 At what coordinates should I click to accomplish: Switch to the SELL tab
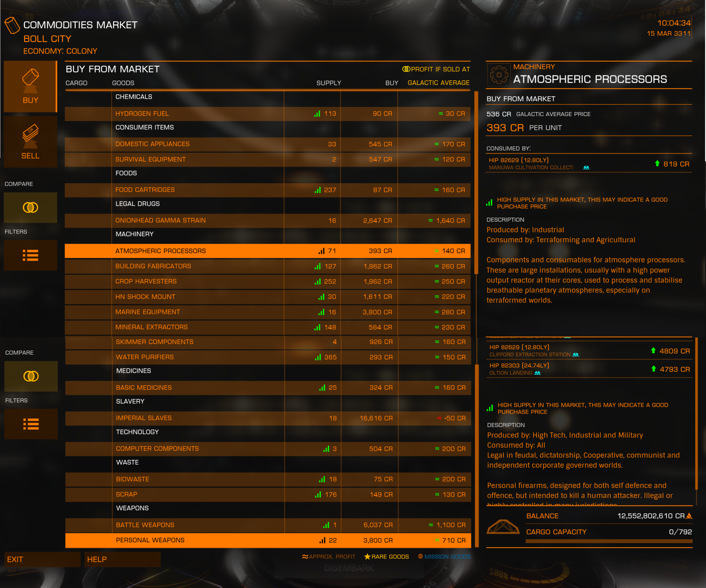(x=30, y=142)
